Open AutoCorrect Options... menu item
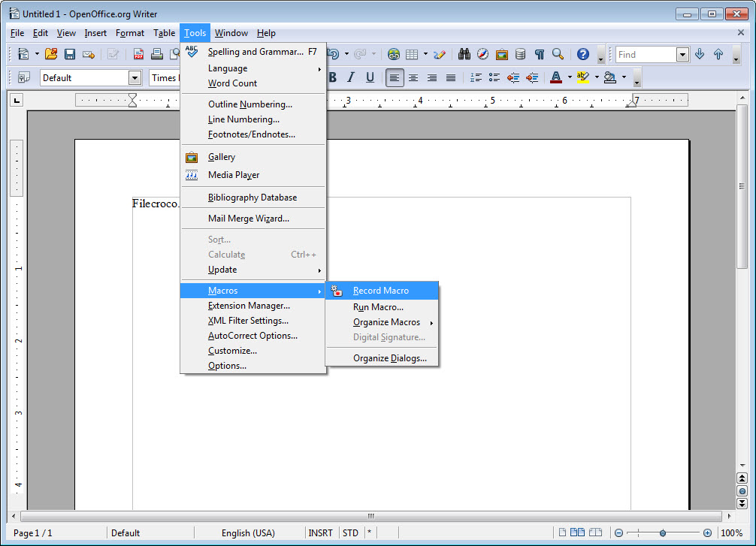 tap(253, 336)
